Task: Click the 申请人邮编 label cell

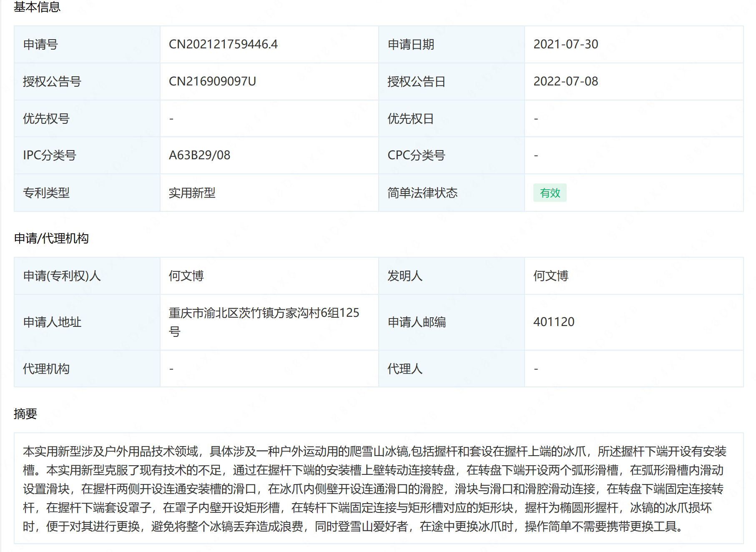Action: click(x=451, y=322)
